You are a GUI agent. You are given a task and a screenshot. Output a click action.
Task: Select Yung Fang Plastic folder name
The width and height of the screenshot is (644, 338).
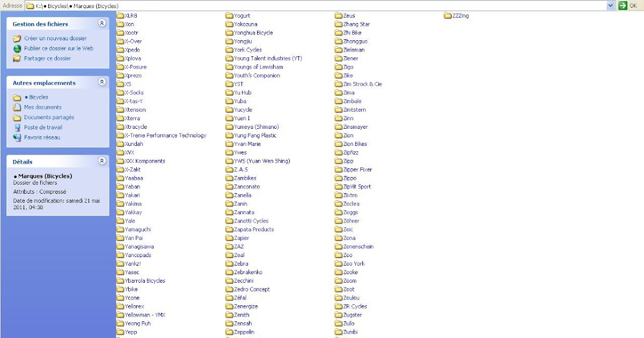pyautogui.click(x=255, y=136)
